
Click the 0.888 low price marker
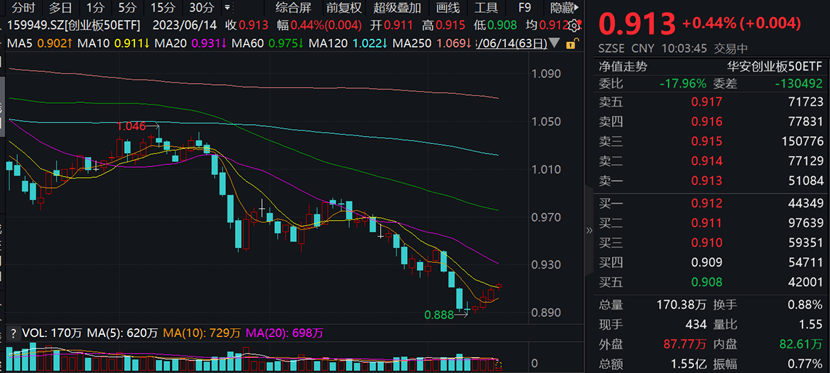point(439,315)
